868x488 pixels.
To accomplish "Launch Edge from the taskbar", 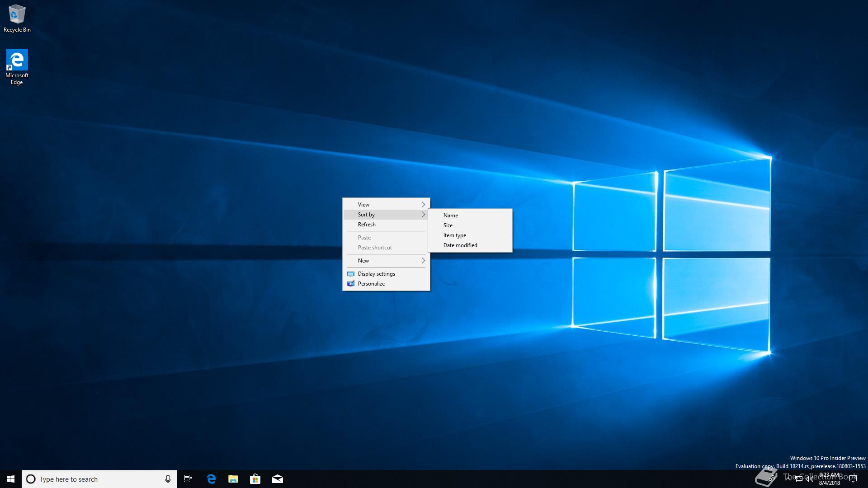I will pos(211,479).
